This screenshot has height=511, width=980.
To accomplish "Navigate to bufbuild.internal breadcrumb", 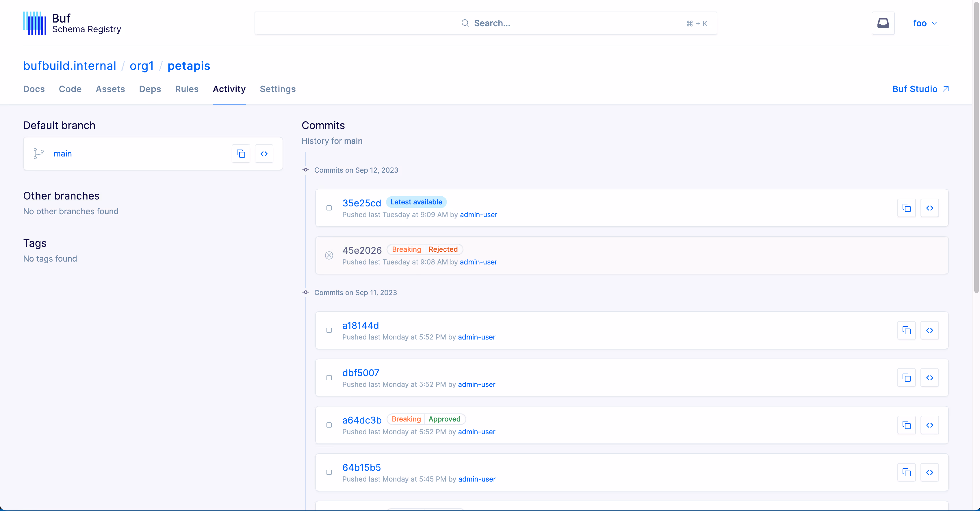I will [x=70, y=66].
